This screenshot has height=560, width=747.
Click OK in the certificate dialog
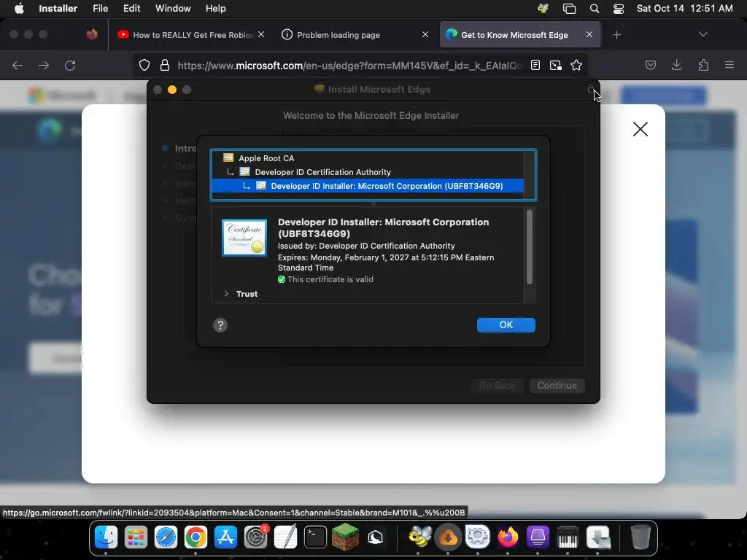[x=506, y=324]
